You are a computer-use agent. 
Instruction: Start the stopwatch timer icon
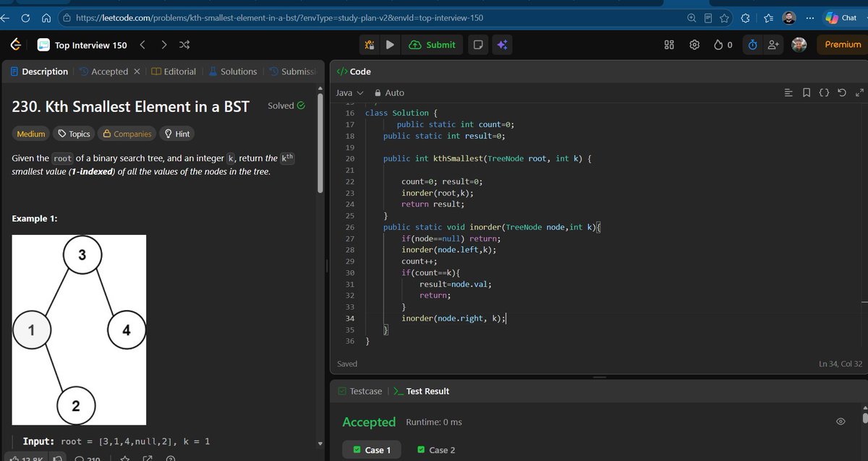click(752, 45)
